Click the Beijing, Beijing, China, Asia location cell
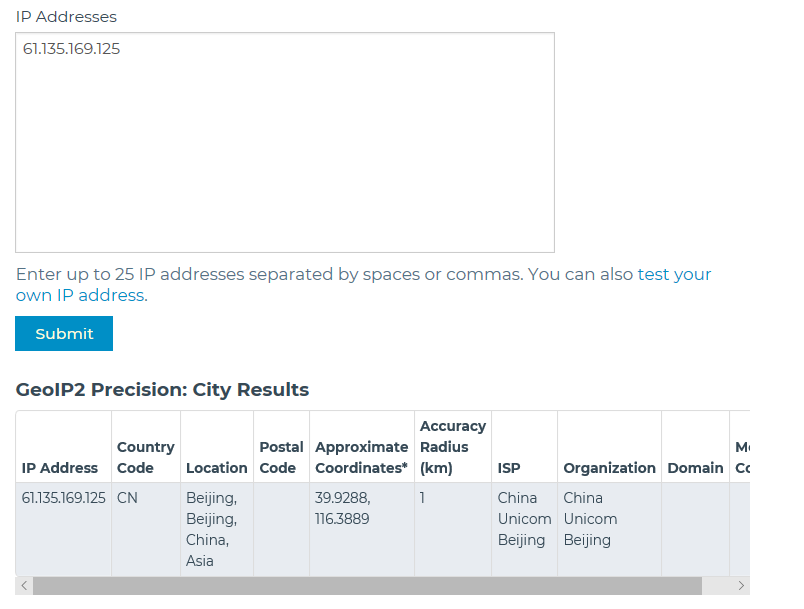 point(211,529)
